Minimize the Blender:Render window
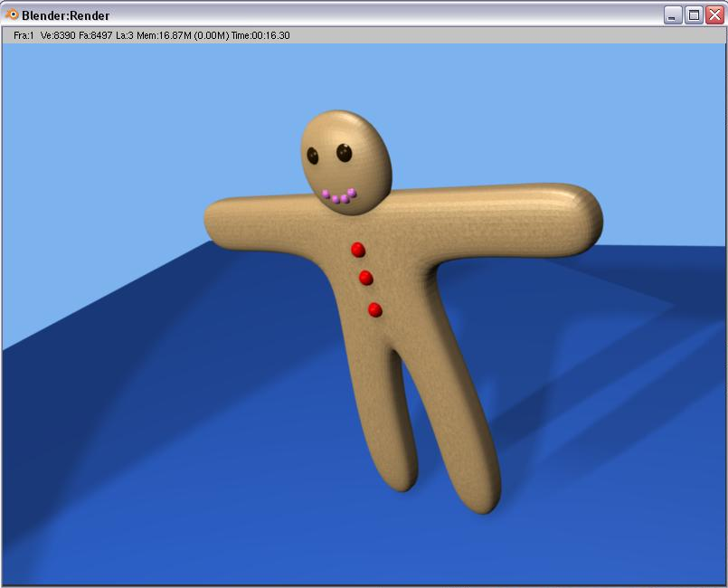 tap(672, 15)
